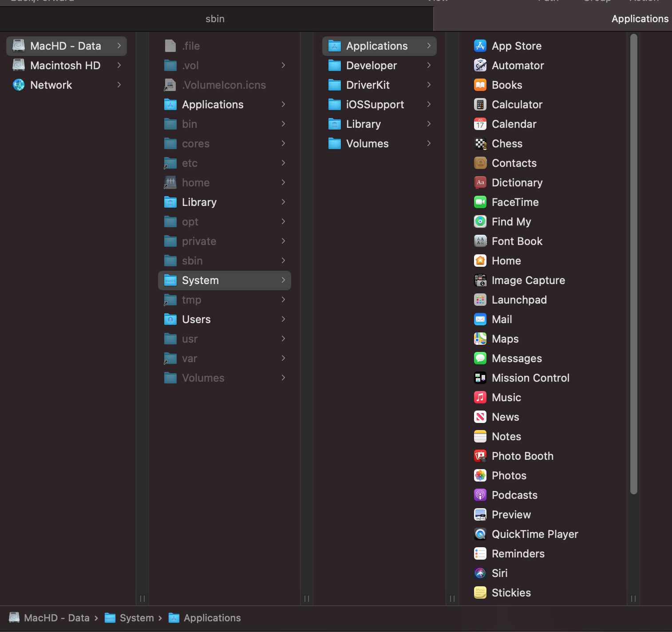This screenshot has height=632, width=672.
Task: Click the Messages app icon
Action: point(480,358)
